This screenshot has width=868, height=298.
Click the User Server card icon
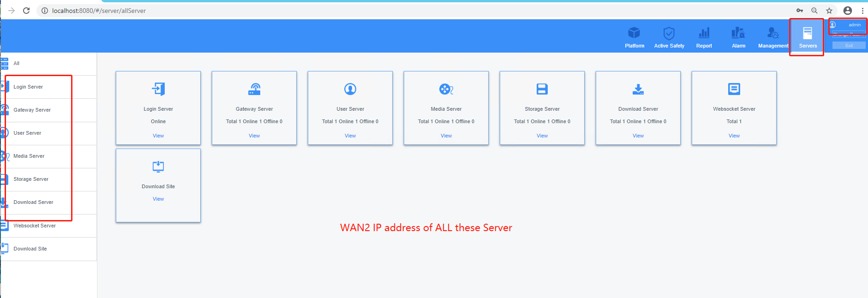(350, 89)
